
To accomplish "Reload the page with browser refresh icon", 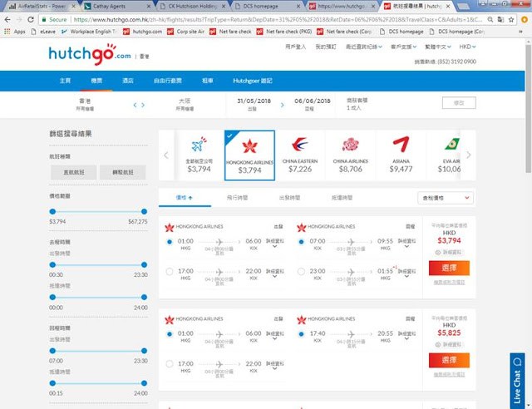I will [31, 20].
